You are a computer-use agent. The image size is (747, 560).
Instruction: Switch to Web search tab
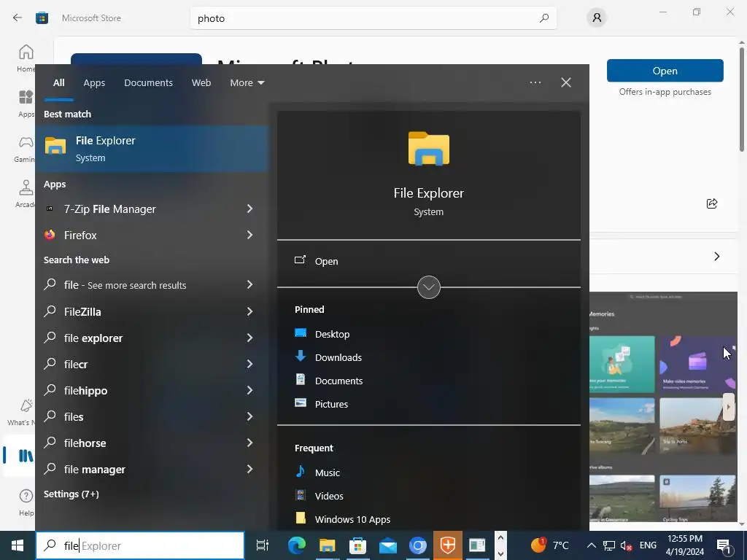click(201, 83)
